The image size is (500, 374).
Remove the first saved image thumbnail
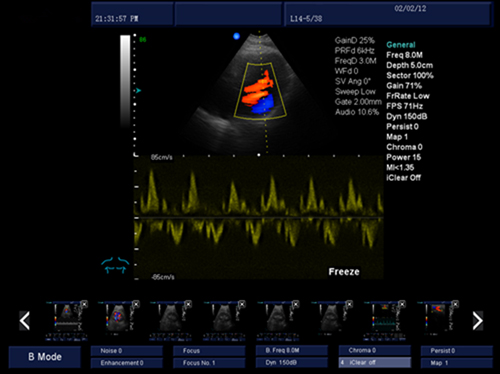point(84,304)
